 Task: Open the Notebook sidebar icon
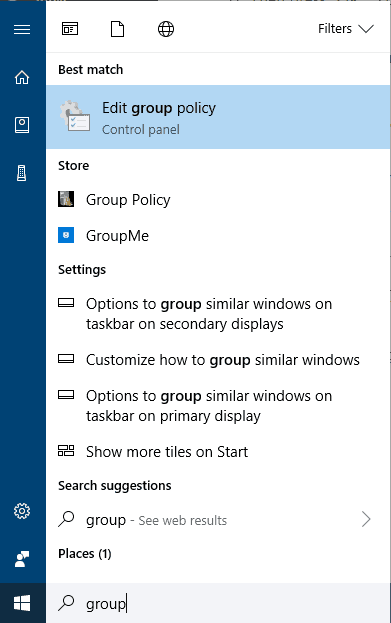22,125
